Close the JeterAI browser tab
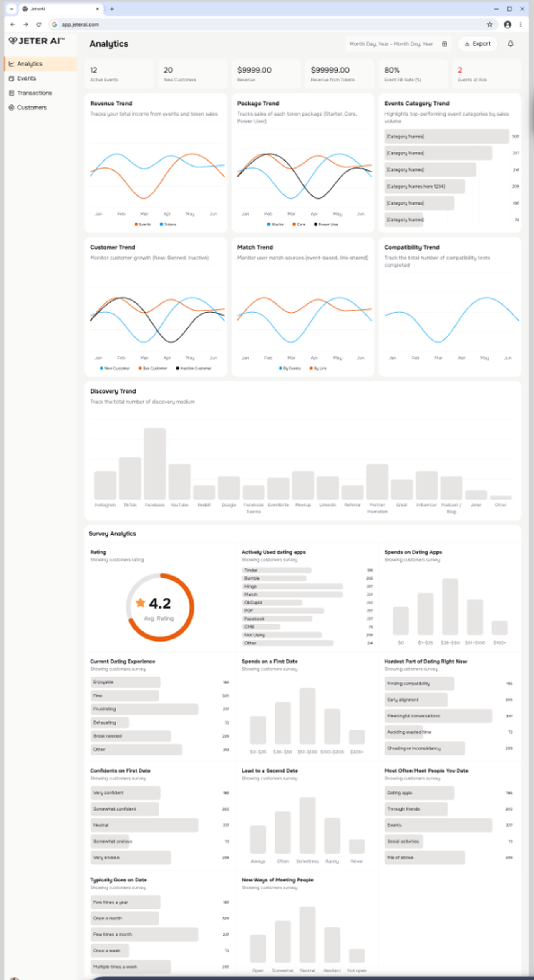 tap(98, 9)
